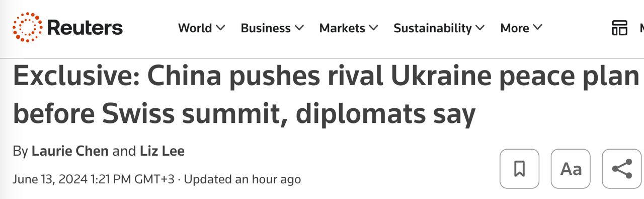Image resolution: width=644 pixels, height=199 pixels.
Task: Open the More menu label
Action: tap(515, 28)
